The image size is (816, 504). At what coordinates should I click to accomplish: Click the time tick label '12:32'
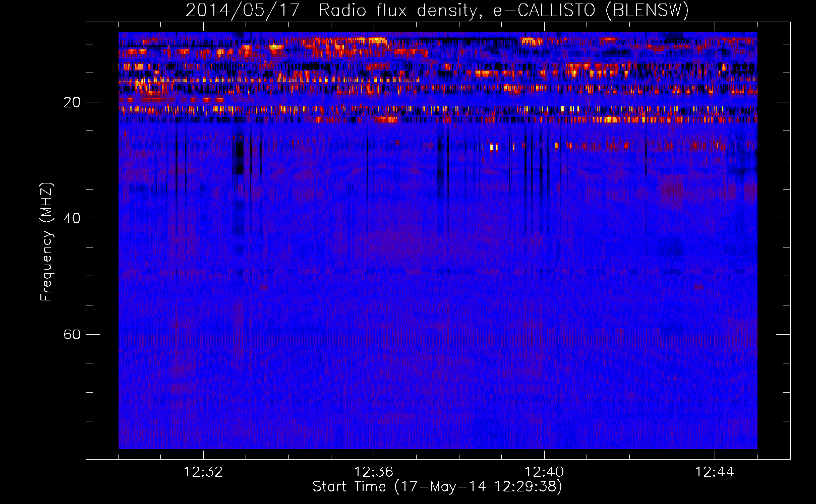click(x=203, y=472)
